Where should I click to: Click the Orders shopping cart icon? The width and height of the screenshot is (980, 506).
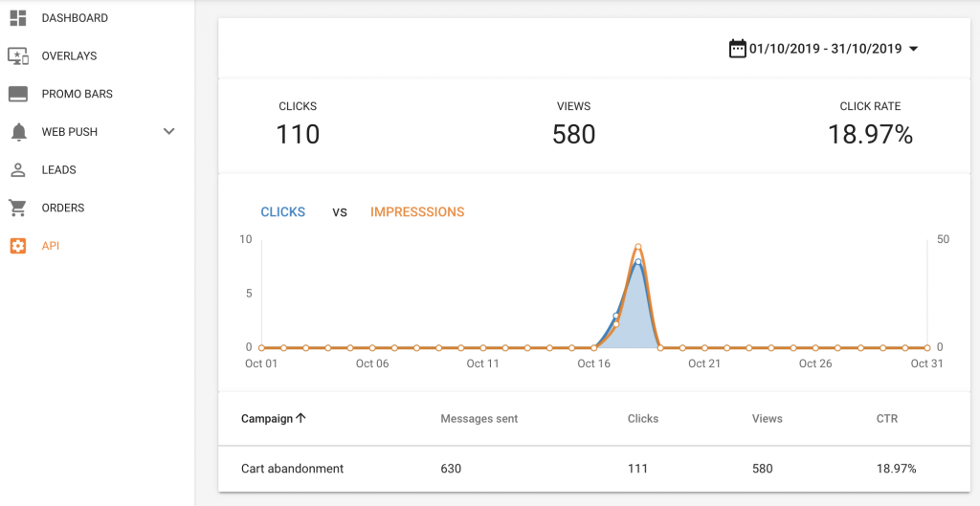17,208
